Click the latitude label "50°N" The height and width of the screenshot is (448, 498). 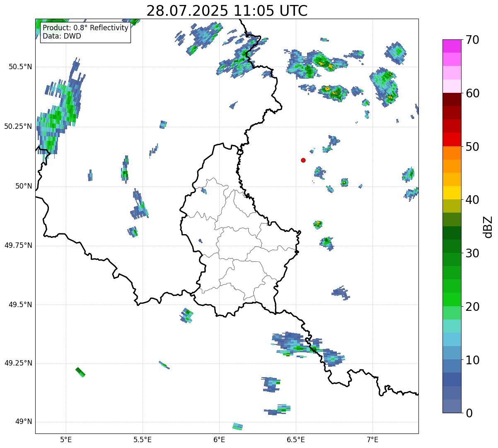(x=24, y=186)
